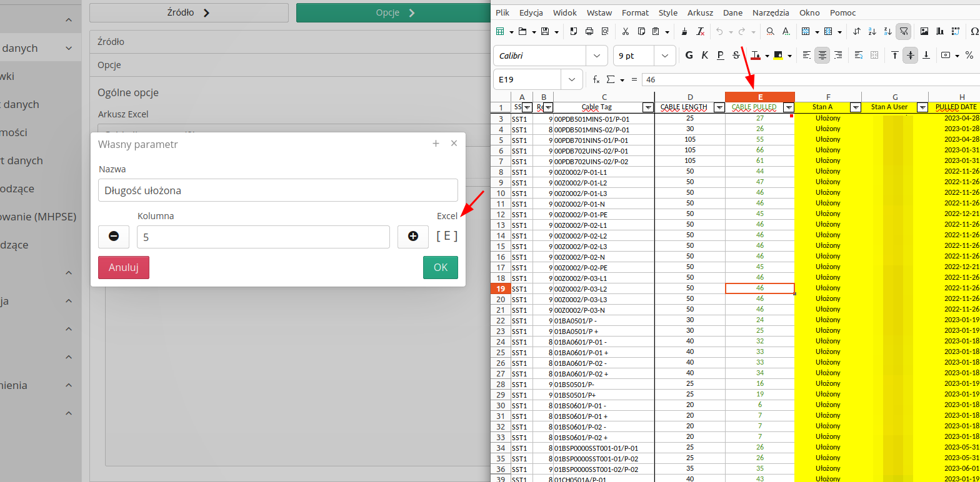Click the Cut scissors icon

coord(625,31)
